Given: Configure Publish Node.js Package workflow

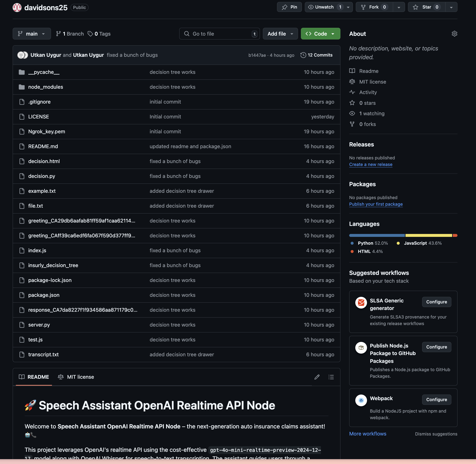Looking at the screenshot, I should 436,347.
